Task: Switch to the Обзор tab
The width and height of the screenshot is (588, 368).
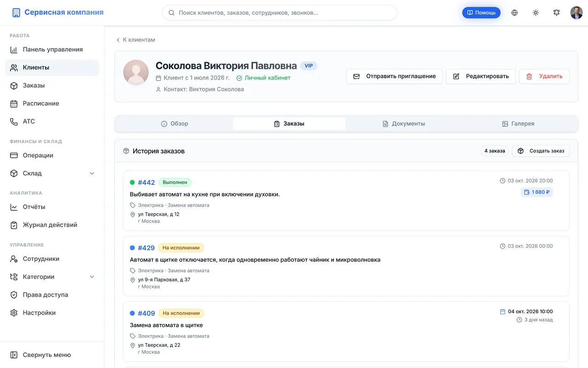Action: tap(175, 124)
